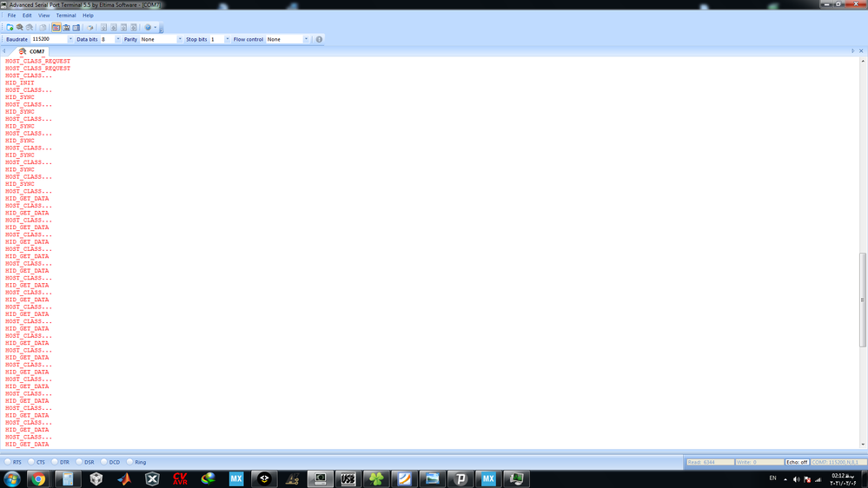Open Google Chrome from the taskbar

(x=38, y=478)
